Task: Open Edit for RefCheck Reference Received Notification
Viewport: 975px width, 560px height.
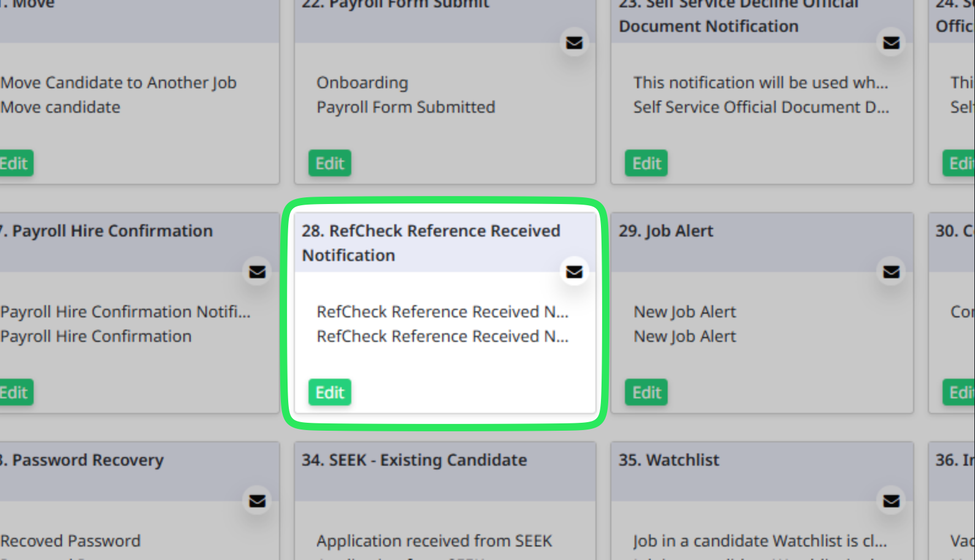Action: click(x=330, y=393)
